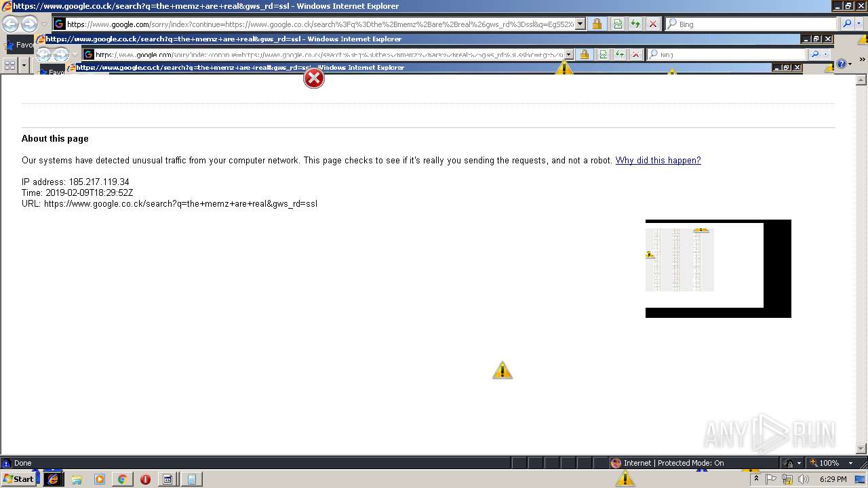Follow the 'Why did this happen?' link
Screen dimensions: 868x488
[658, 161]
